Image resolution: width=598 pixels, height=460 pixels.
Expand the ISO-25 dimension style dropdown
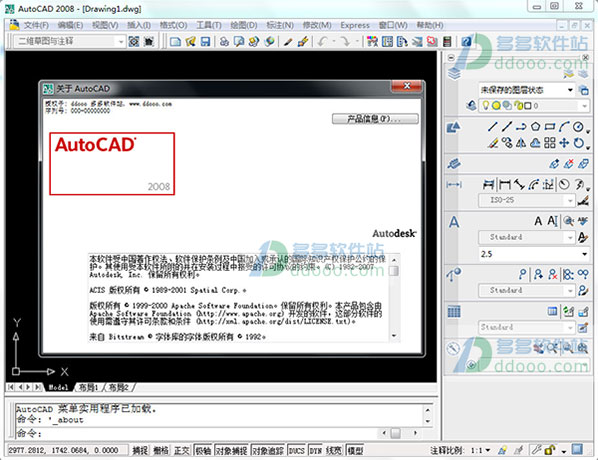[x=526, y=200]
